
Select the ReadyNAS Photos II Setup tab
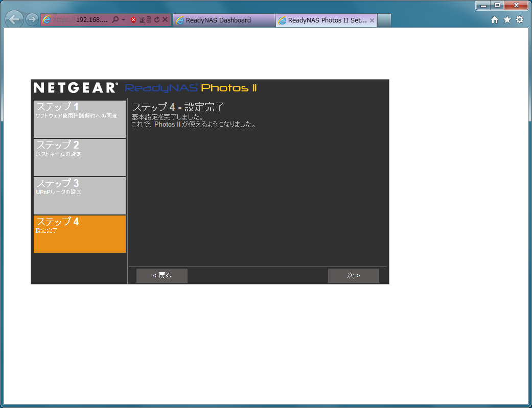pos(322,20)
